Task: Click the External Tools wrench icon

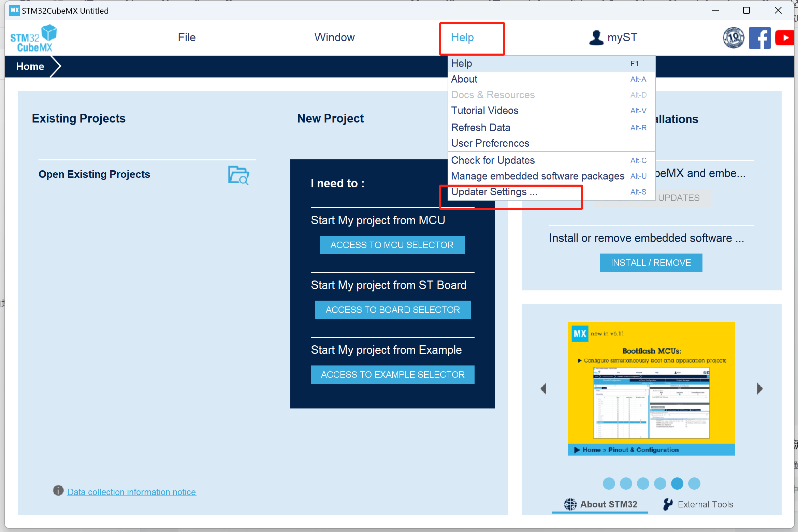Action: tap(668, 504)
